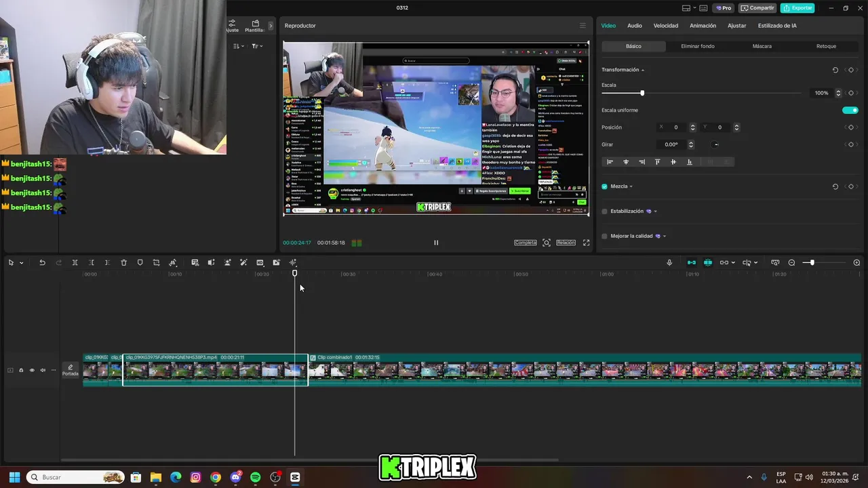Open the Animación tab
The height and width of the screenshot is (488, 868).
click(x=703, y=26)
